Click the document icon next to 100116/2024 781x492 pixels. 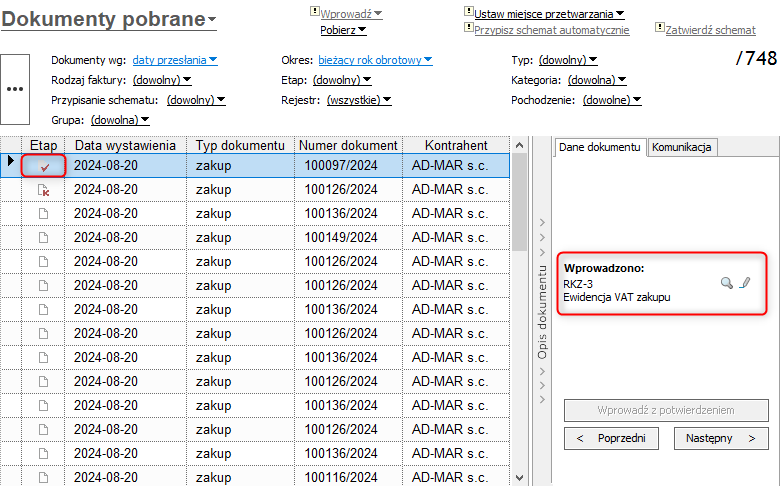pyautogui.click(x=44, y=478)
